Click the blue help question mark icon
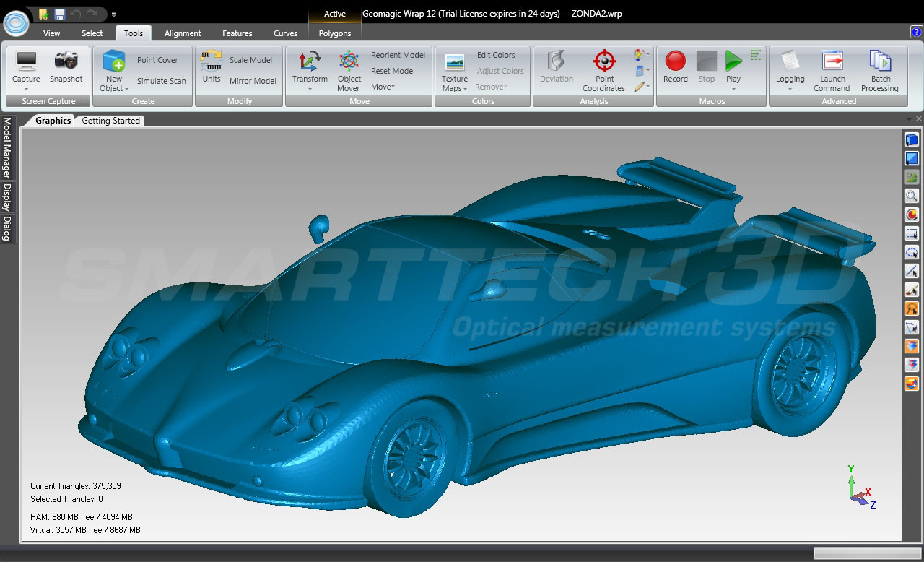This screenshot has height=562, width=924. pyautogui.click(x=916, y=32)
